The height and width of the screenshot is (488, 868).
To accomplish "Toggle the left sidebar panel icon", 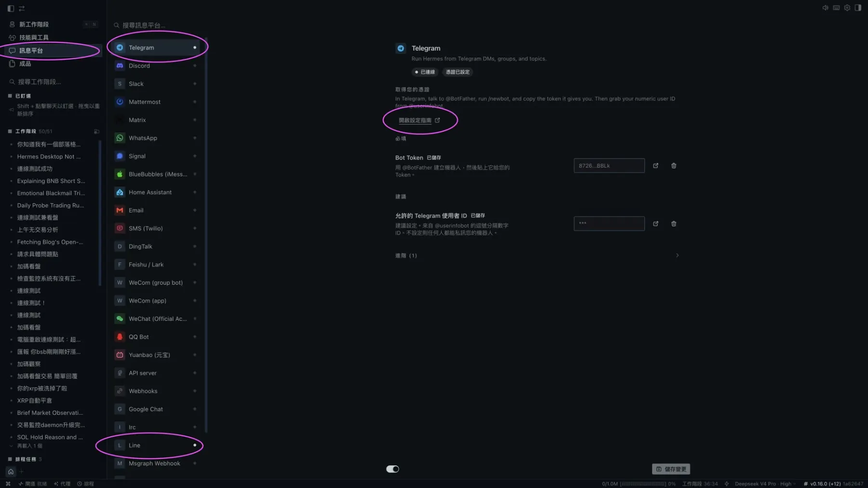I will coord(11,8).
